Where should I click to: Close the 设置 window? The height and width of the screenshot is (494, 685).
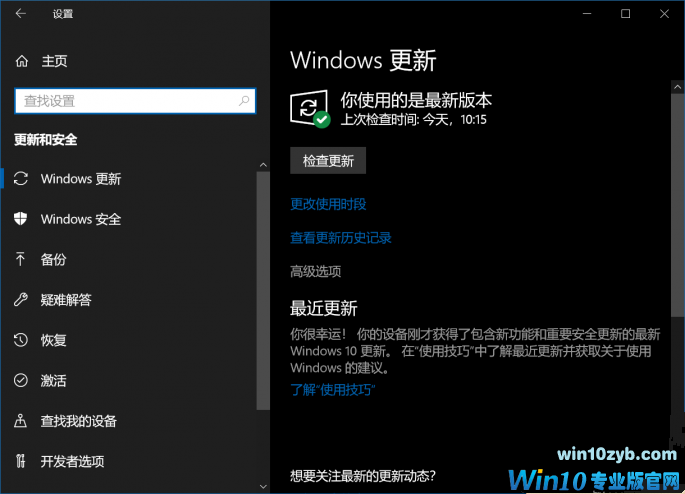tap(664, 14)
